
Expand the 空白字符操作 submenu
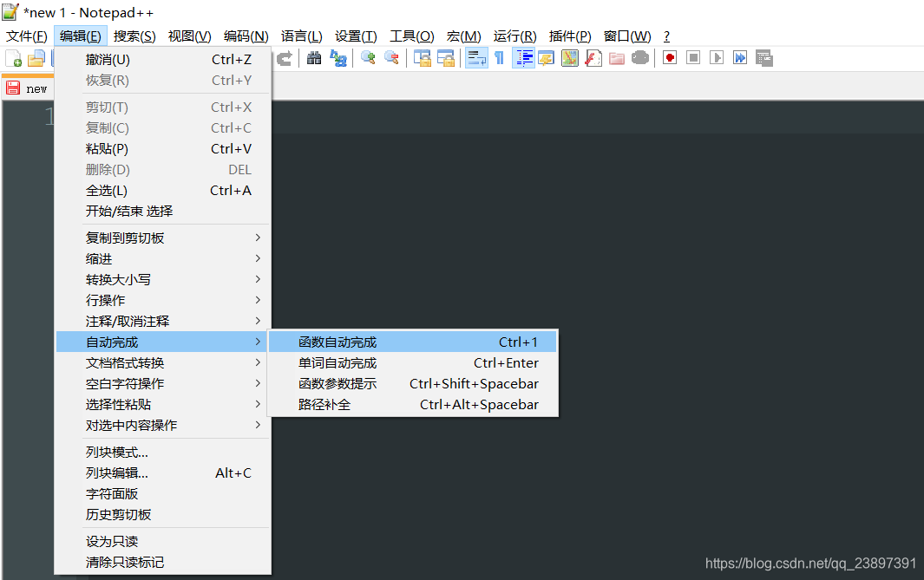(x=162, y=384)
